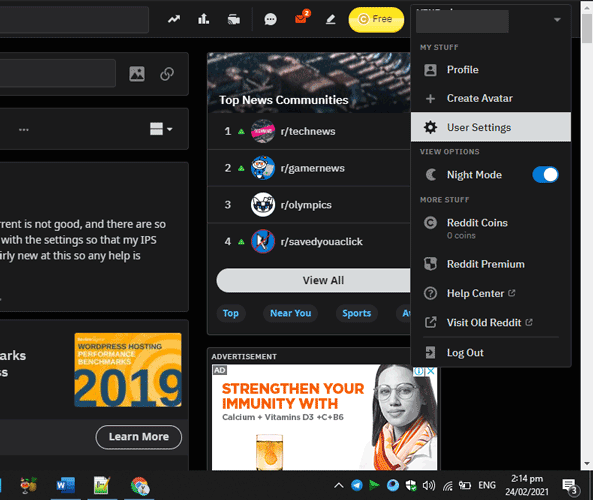Click the image post icon in create-post box

click(137, 74)
